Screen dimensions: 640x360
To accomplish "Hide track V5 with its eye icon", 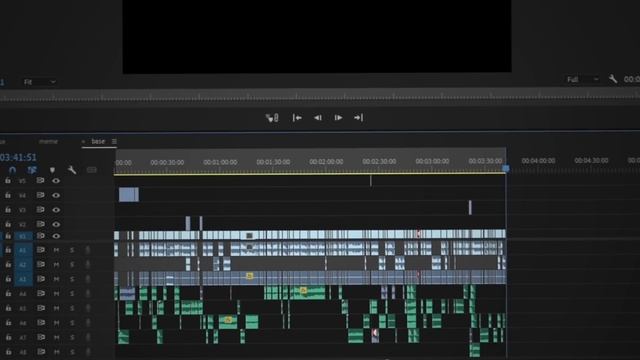I will click(56, 180).
